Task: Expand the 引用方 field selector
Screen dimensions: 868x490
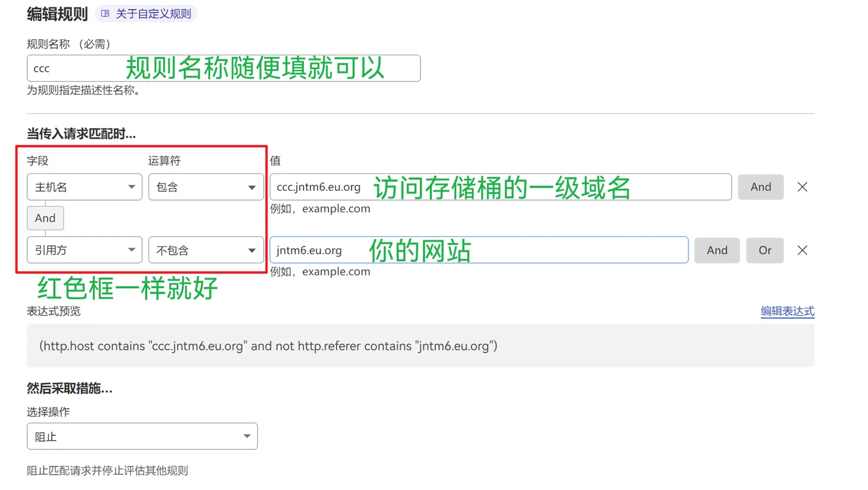Action: (x=84, y=250)
